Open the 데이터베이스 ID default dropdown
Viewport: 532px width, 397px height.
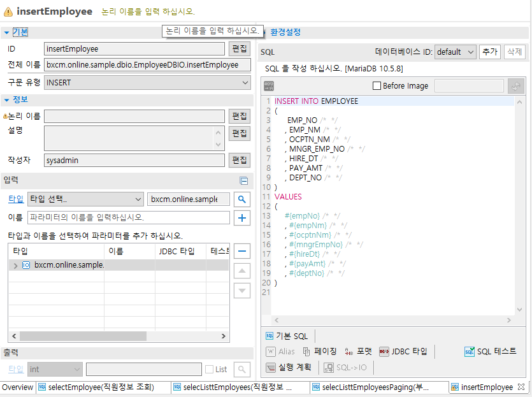455,52
